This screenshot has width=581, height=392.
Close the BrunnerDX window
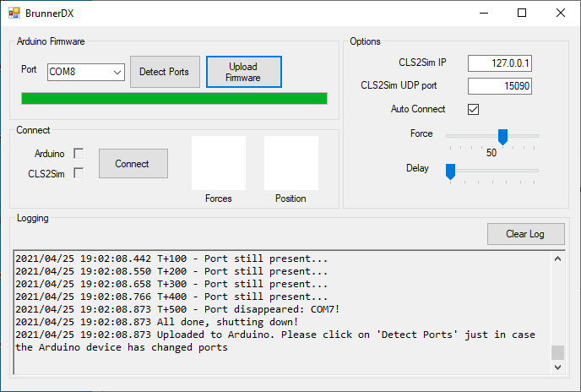(561, 13)
